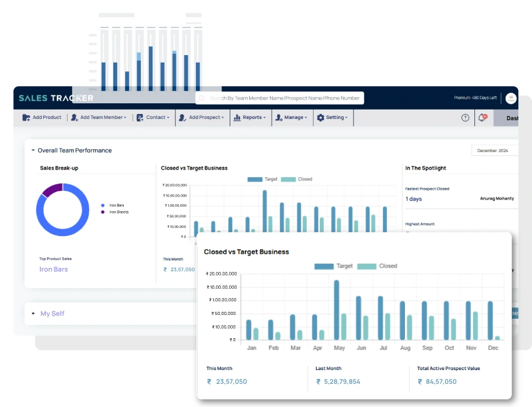Click the team member search field

tap(284, 98)
